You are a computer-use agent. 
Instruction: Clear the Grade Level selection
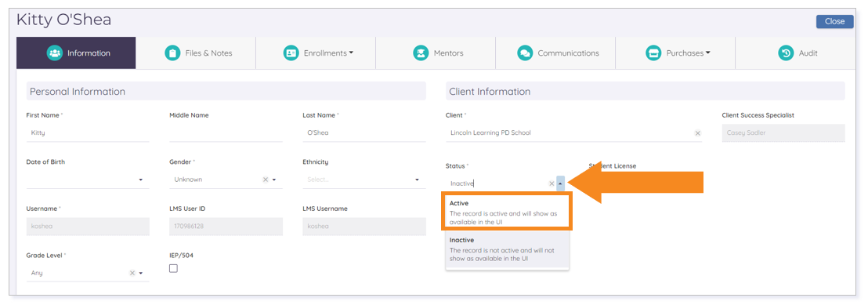pyautogui.click(x=132, y=273)
